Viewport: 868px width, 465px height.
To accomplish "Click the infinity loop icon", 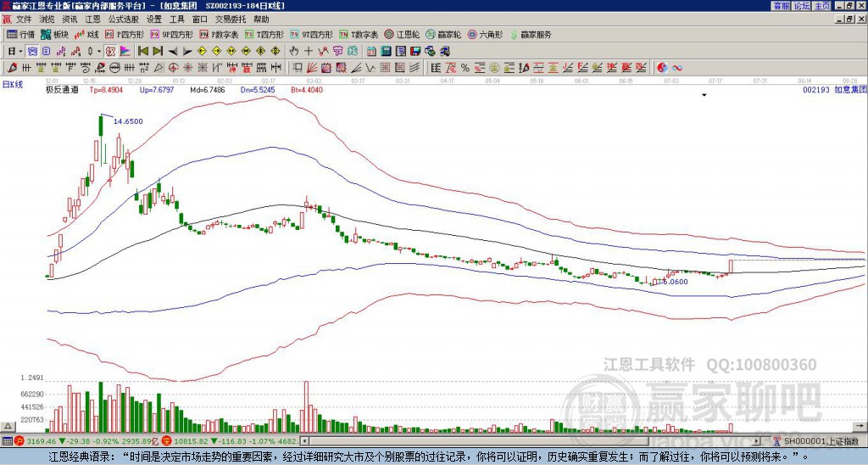I will click(677, 68).
